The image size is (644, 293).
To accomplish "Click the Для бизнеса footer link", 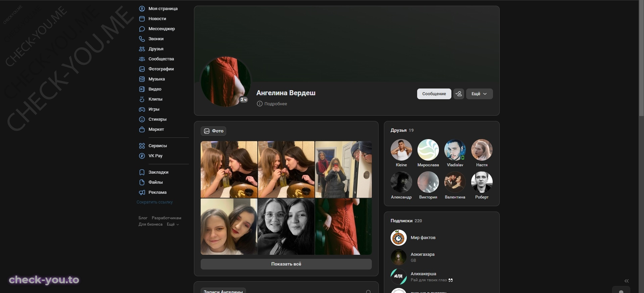I will (x=150, y=225).
